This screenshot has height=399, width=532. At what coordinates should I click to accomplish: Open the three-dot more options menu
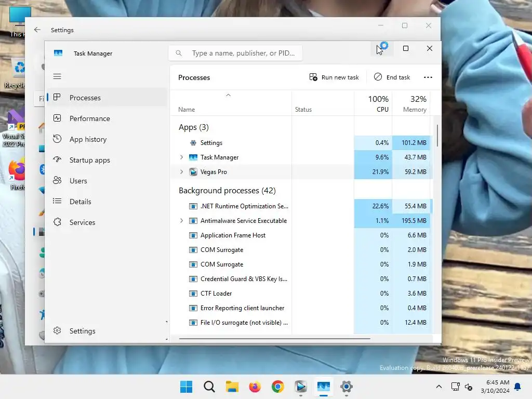point(428,77)
